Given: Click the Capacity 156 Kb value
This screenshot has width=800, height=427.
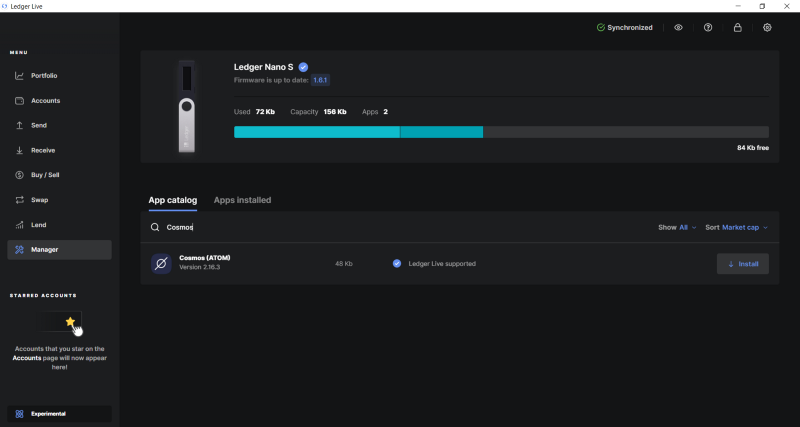Looking at the screenshot, I should click(335, 112).
